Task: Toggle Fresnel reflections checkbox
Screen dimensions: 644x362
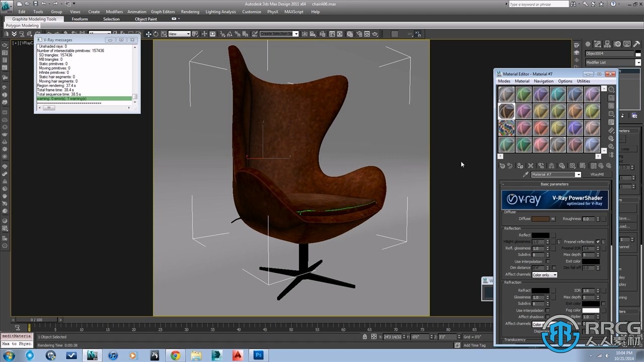Action: 598,242
